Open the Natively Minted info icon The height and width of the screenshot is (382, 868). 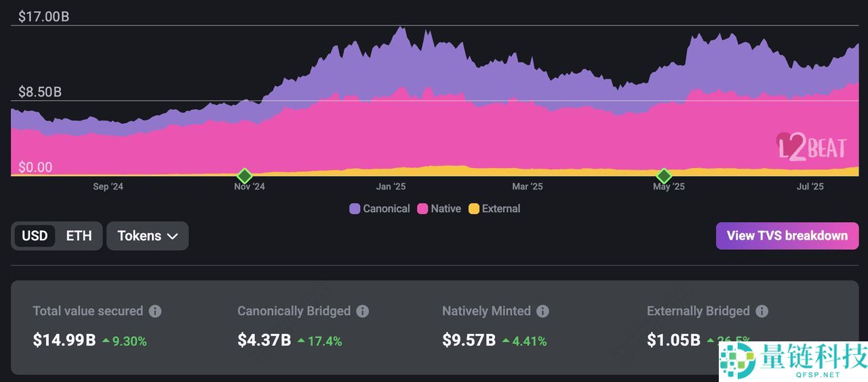point(542,312)
